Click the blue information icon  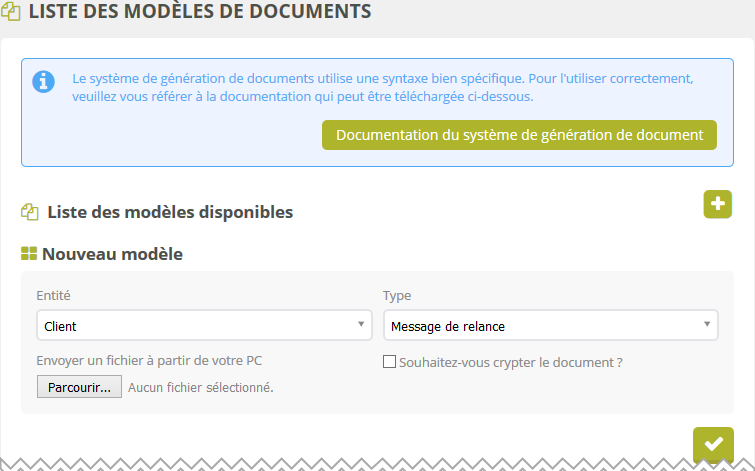point(43,82)
